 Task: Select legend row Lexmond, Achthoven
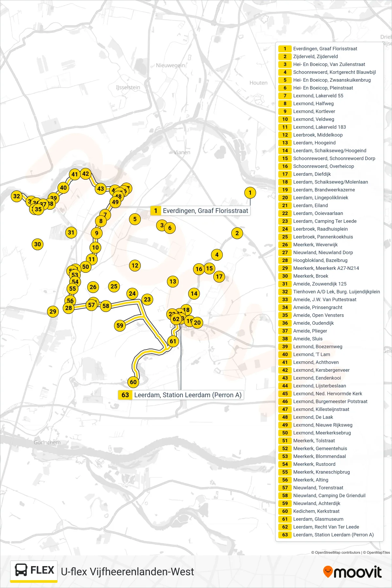329,362
